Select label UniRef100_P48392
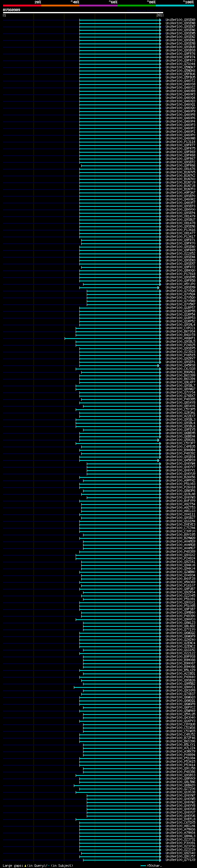This screenshot has width=197, height=868. (180, 454)
